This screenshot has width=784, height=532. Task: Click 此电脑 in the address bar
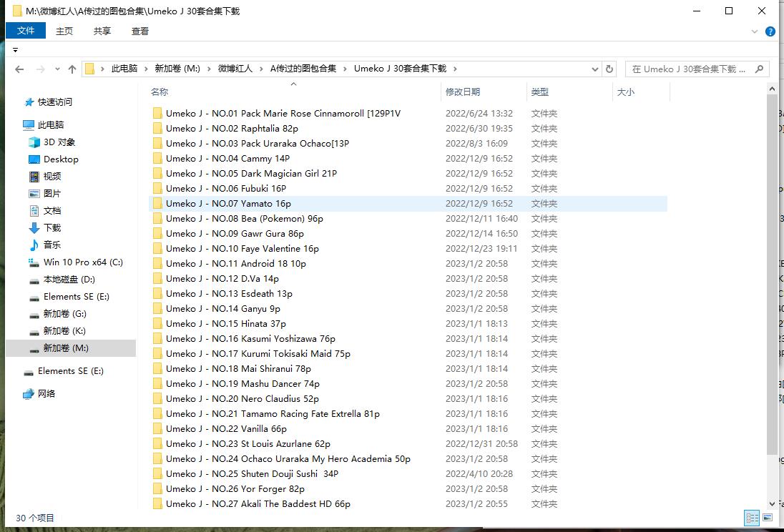(124, 69)
